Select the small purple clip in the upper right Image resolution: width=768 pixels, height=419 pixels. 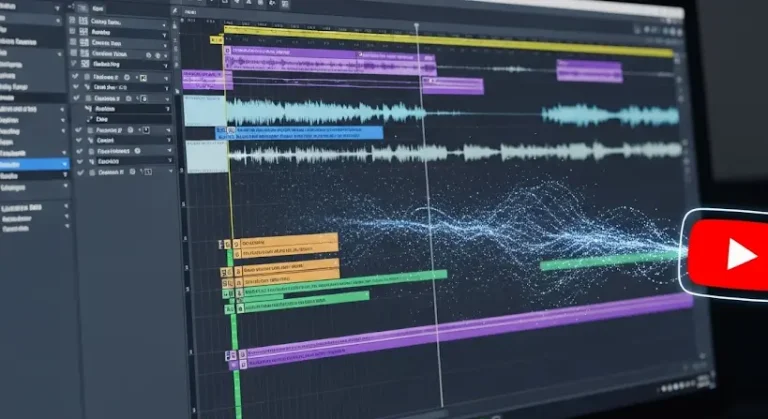(x=589, y=71)
